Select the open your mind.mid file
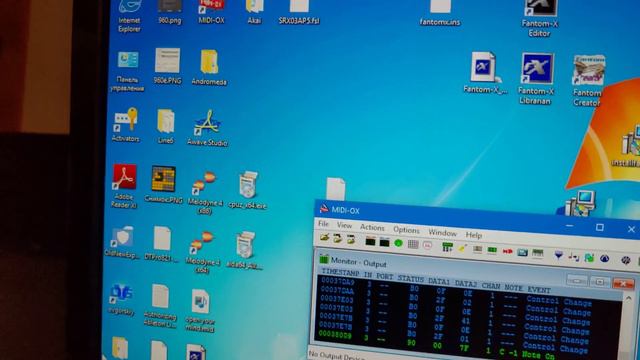This screenshot has height=360, width=640. 200,310
